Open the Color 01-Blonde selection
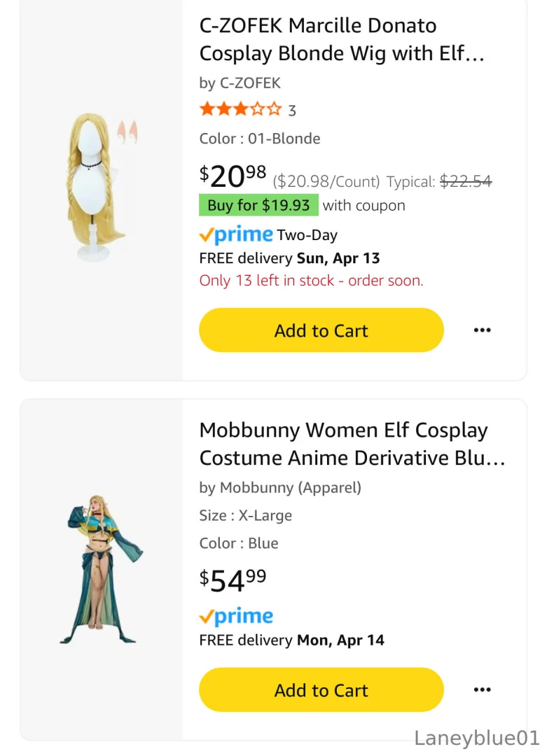The height and width of the screenshot is (756, 547). (260, 139)
